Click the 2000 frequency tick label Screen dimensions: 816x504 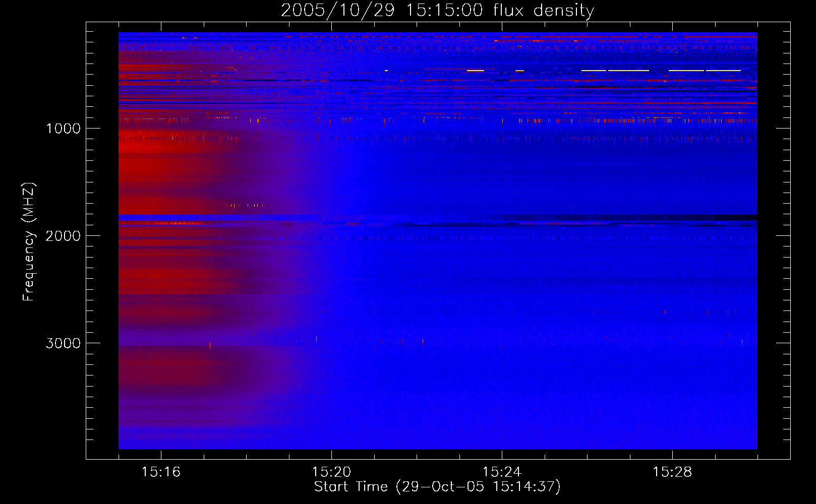coord(63,236)
